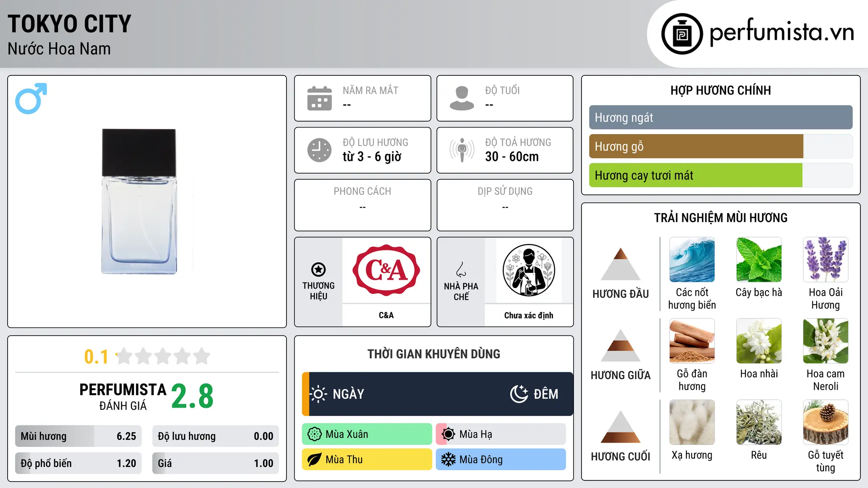Click the C&A brand logo
Screen dimensions: 868x488
pyautogui.click(x=387, y=270)
